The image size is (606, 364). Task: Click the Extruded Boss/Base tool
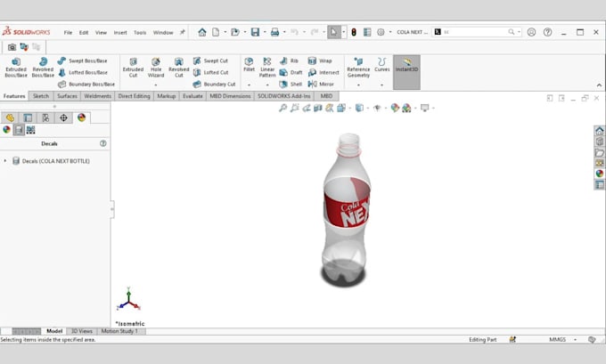[x=16, y=68]
